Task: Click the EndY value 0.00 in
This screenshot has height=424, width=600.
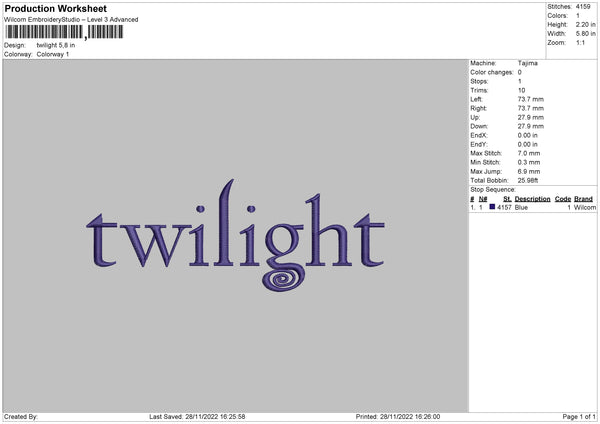Action: coord(528,144)
